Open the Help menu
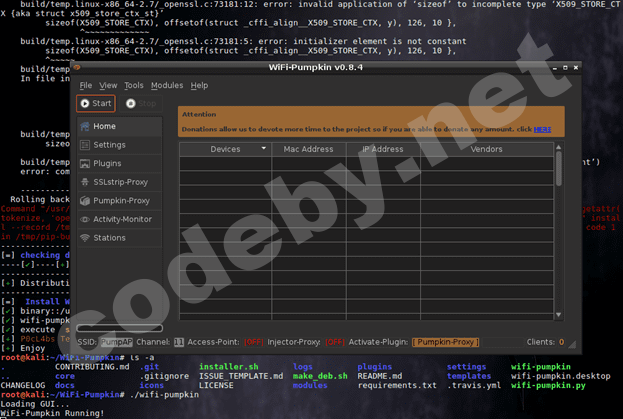 point(199,86)
